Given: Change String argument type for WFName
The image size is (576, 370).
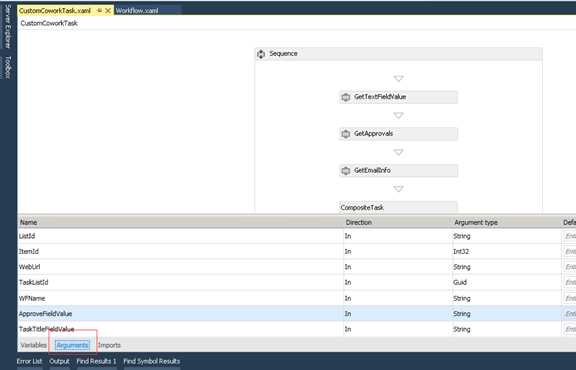Looking at the screenshot, I should (506, 298).
